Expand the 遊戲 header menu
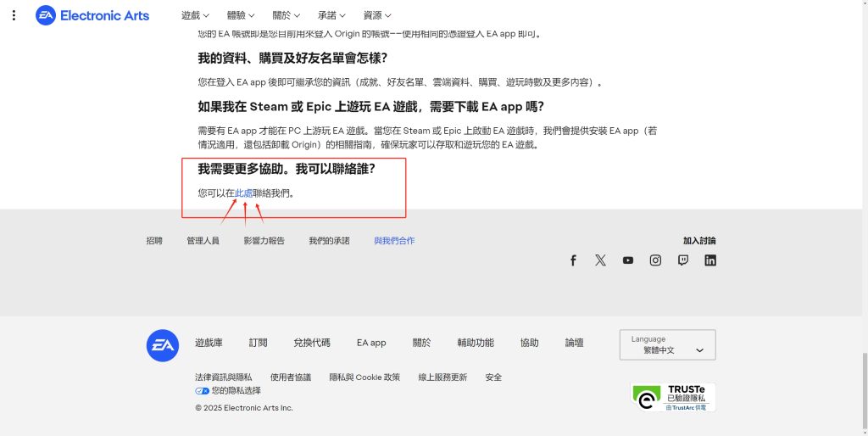Screen dimensions: 868x436 195,15
